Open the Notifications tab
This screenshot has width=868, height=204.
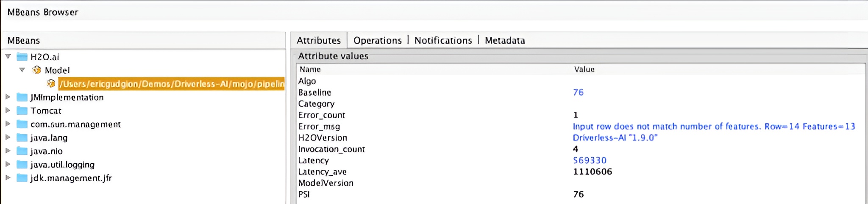pyautogui.click(x=443, y=40)
